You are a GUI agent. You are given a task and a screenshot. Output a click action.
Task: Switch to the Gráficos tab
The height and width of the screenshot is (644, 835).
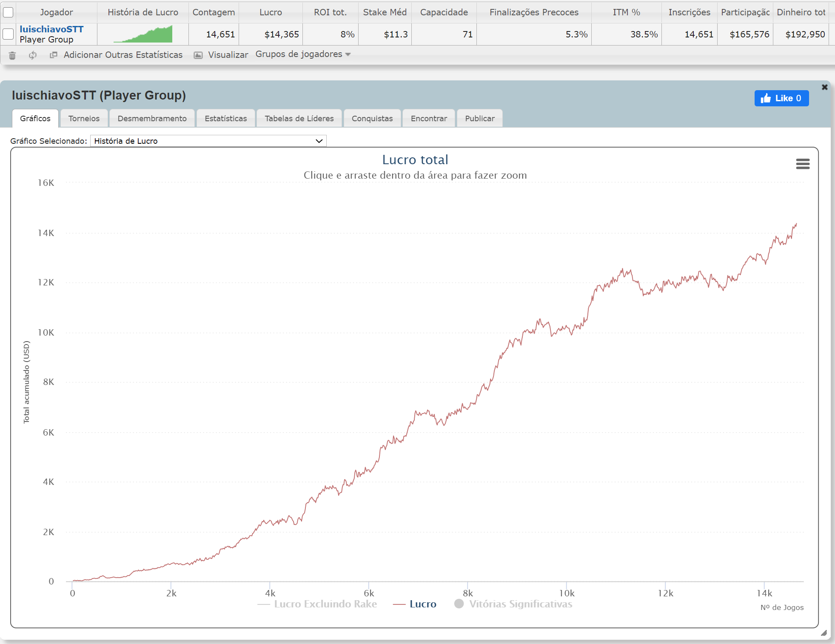point(35,118)
